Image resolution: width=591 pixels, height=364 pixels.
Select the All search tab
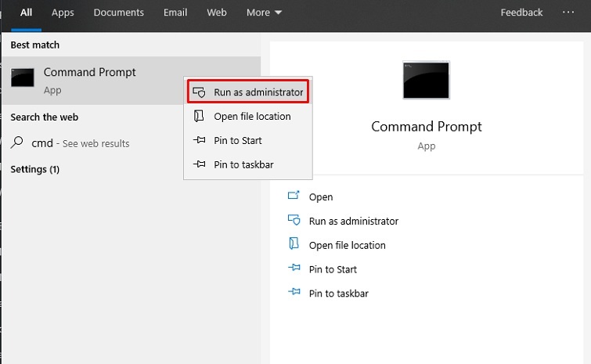(x=26, y=13)
